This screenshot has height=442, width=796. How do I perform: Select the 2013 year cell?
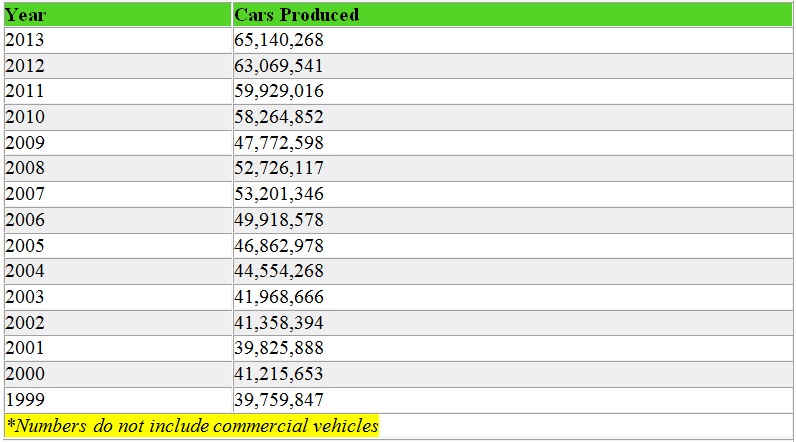click(25, 40)
